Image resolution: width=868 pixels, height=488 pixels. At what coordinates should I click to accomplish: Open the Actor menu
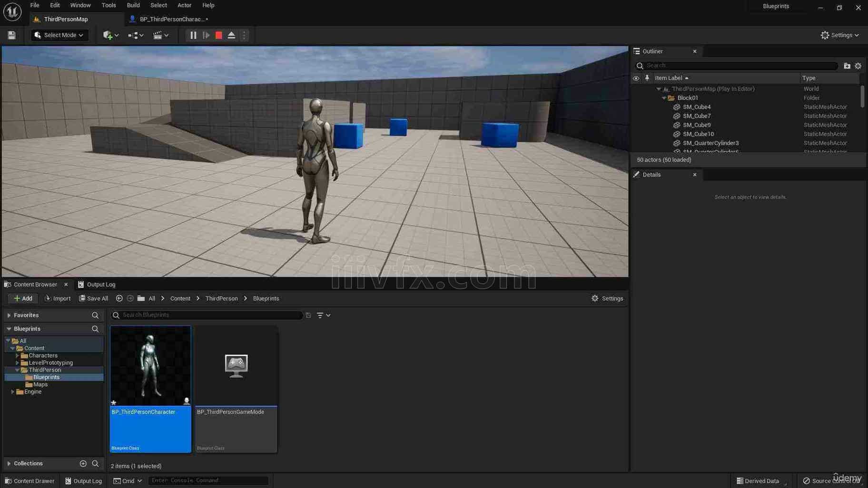pyautogui.click(x=184, y=5)
